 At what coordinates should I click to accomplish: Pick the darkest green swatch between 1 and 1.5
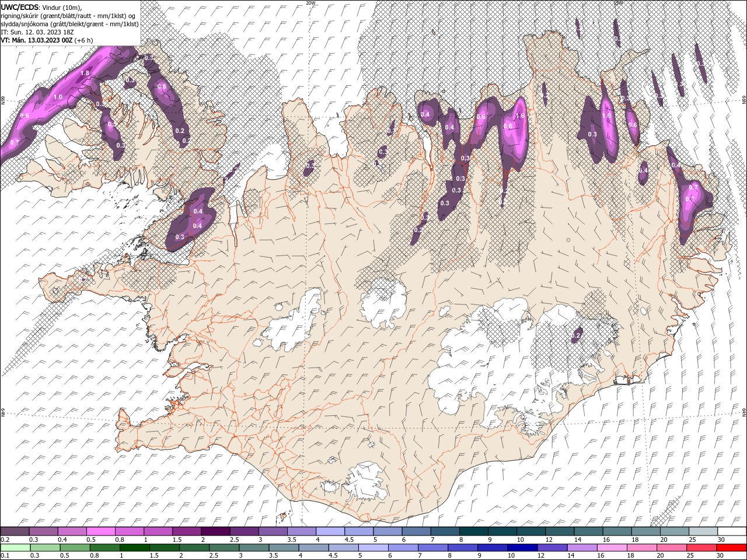[x=135, y=548]
